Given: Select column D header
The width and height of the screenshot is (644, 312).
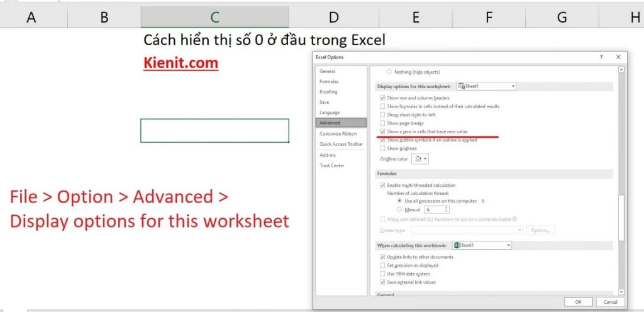Looking at the screenshot, I should coord(333,17).
